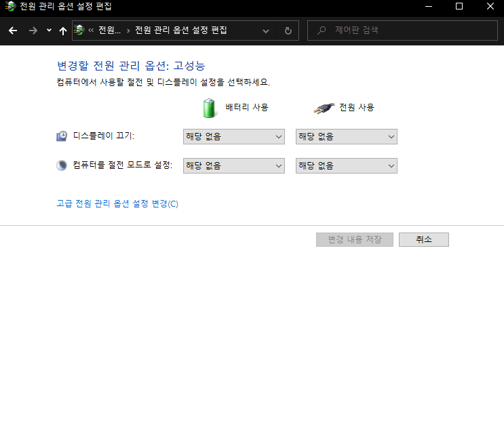Click the search magnifier icon
This screenshot has width=504, height=421.
322,31
